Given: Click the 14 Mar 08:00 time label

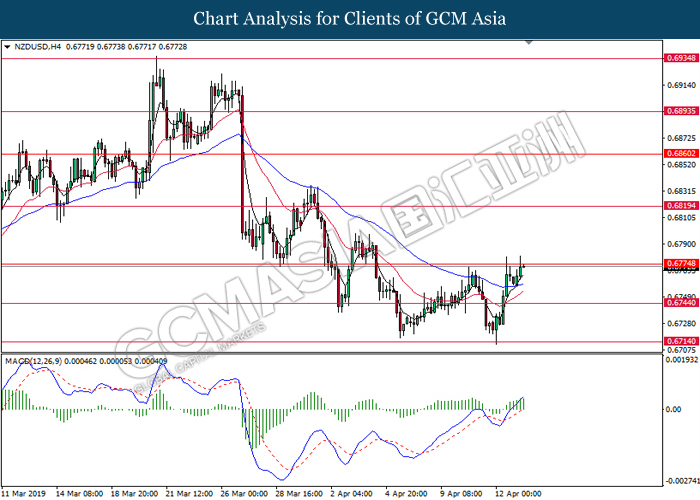Looking at the screenshot, I should (x=79, y=494).
